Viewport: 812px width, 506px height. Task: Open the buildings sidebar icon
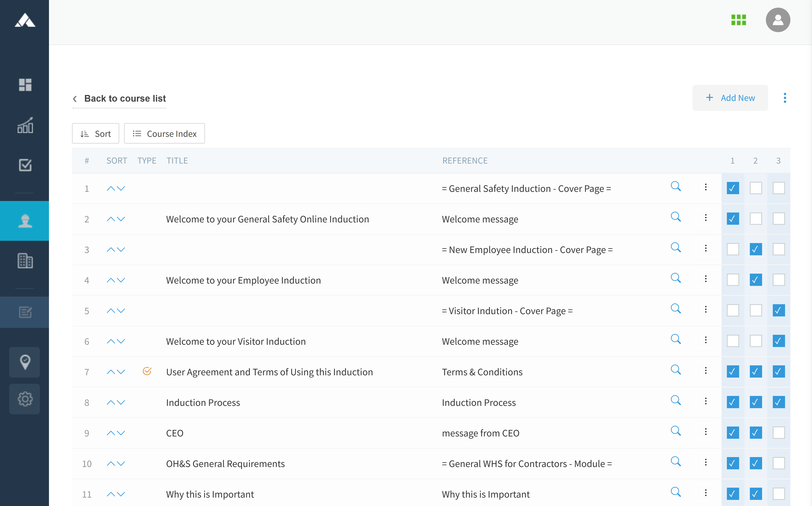pyautogui.click(x=25, y=261)
